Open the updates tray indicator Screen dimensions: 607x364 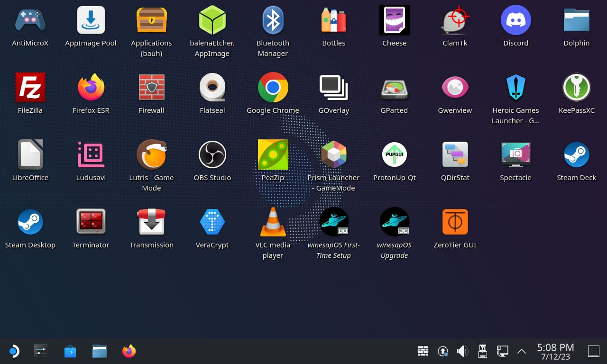click(x=443, y=351)
